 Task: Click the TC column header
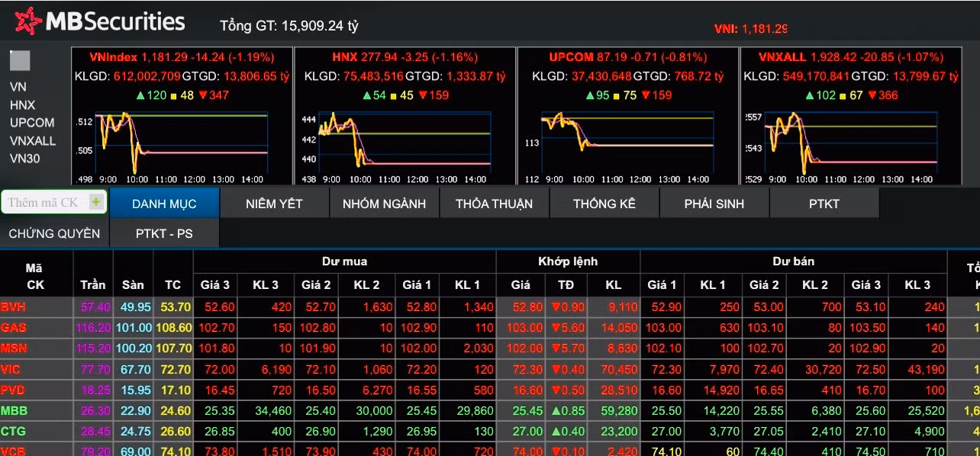click(172, 284)
